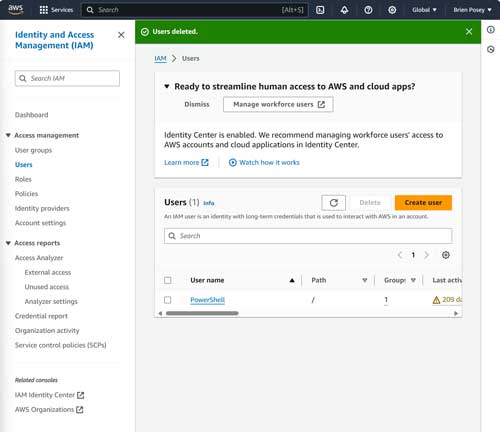This screenshot has width=500, height=432.
Task: Open Unused access in sidebar
Action: click(47, 287)
